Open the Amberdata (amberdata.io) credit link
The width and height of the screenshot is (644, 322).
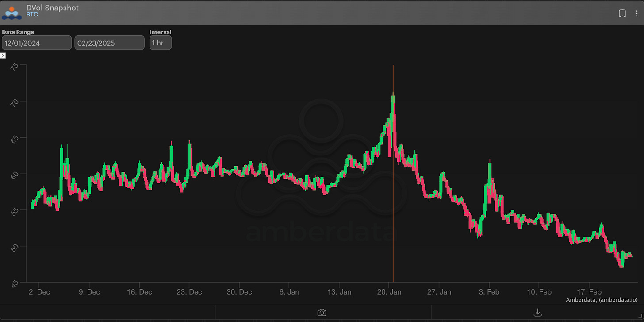(x=602, y=300)
